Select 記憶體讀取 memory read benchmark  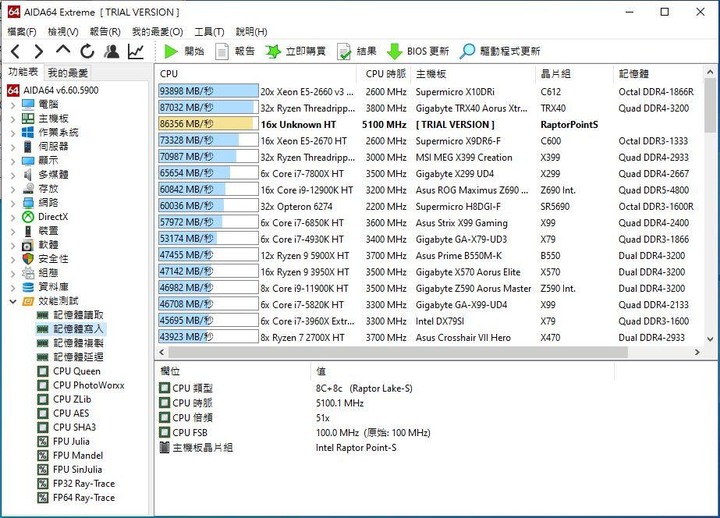point(70,315)
